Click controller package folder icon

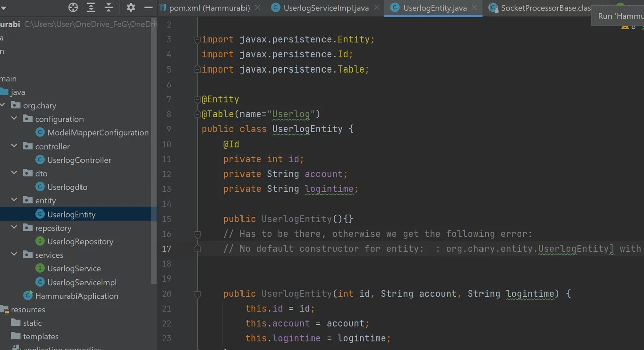click(x=28, y=146)
